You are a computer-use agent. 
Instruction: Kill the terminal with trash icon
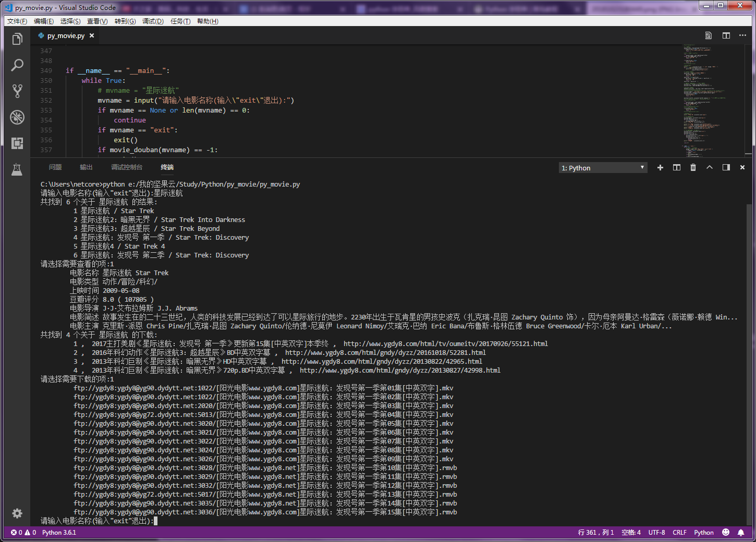[693, 167]
